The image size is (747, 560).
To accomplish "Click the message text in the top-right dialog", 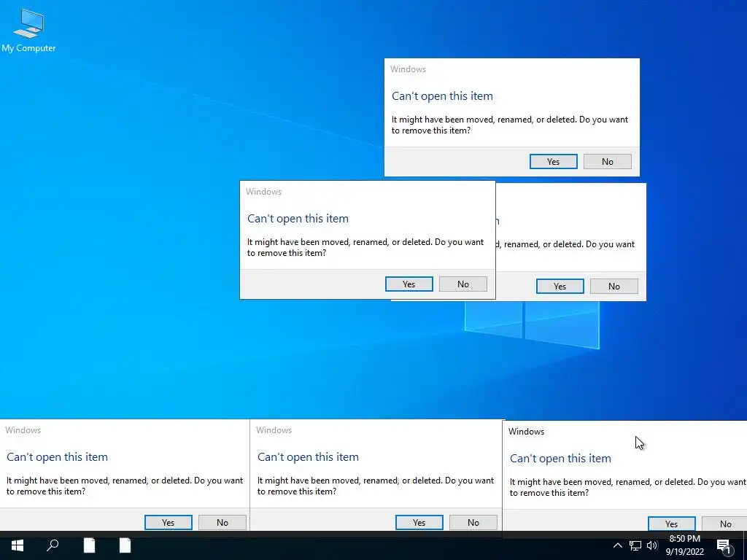I will (510, 125).
